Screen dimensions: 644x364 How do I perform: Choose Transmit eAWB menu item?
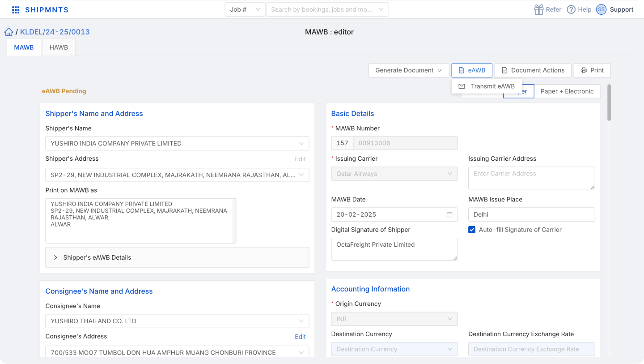pos(487,86)
